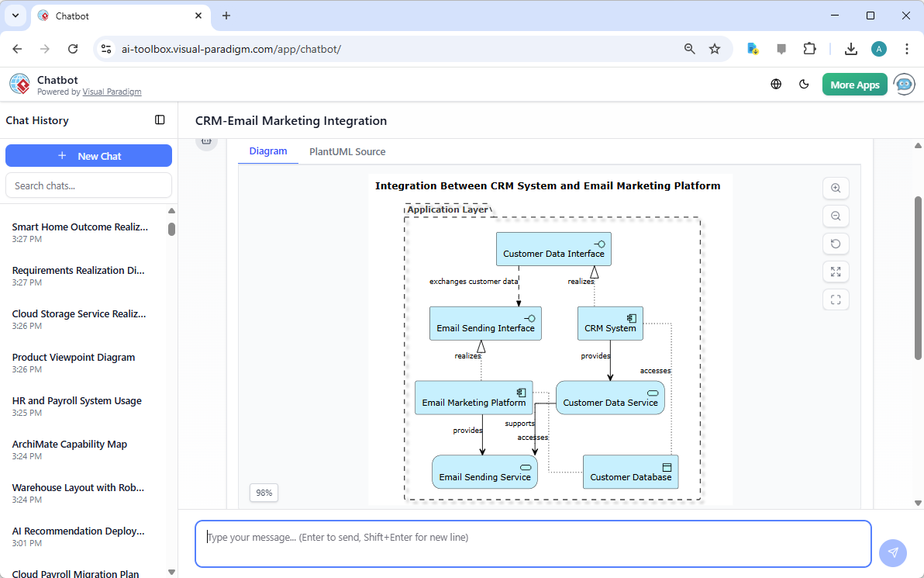Expand the diagram to full size
This screenshot has height=578, width=924.
(x=836, y=272)
